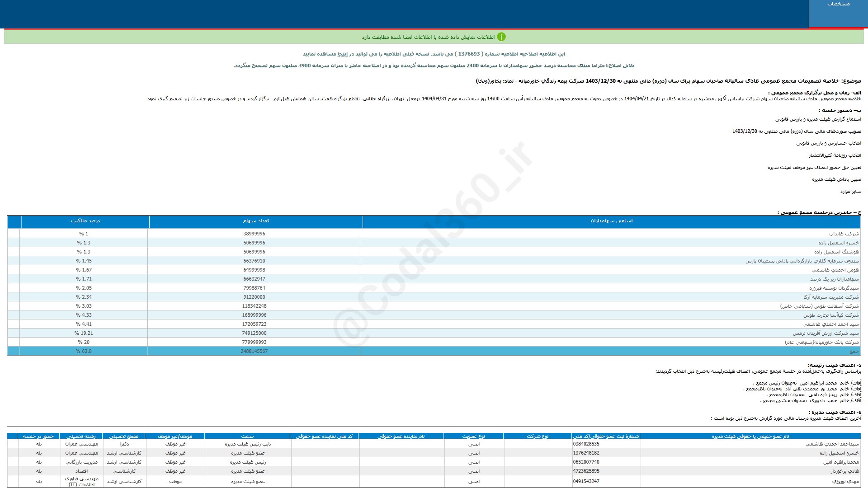868x488 pixels.
Task: Click national code 0491543247
Action: (586, 482)
